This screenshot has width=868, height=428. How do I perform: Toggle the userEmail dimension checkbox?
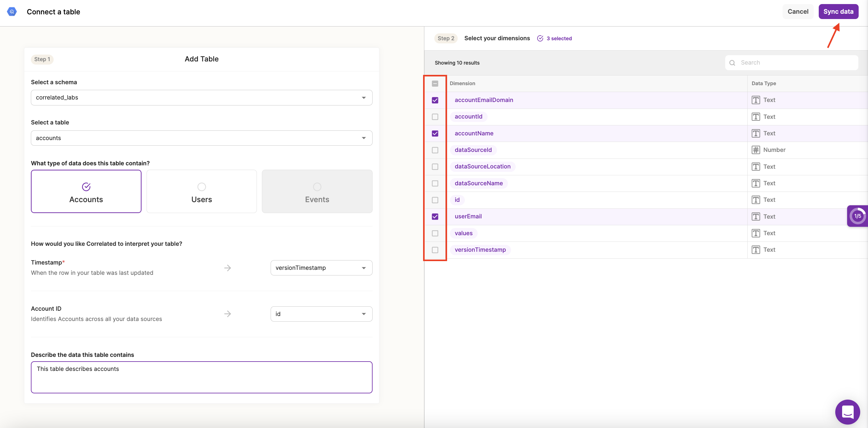435,216
